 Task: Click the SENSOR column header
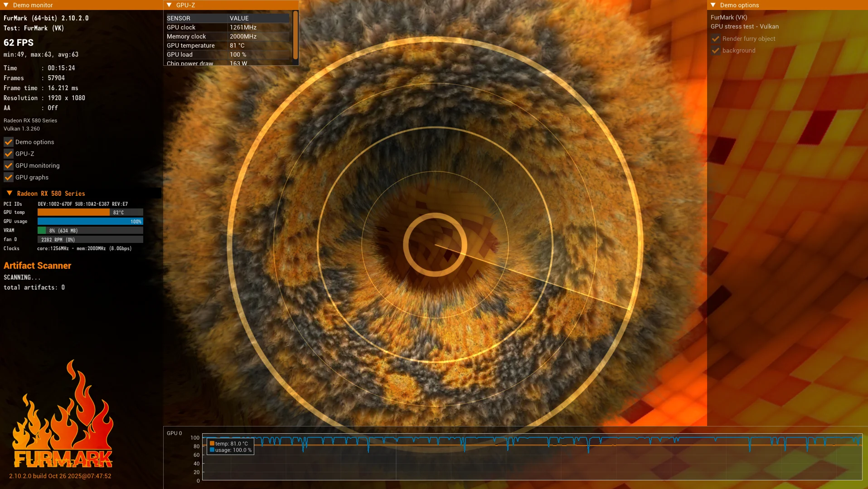tap(197, 18)
